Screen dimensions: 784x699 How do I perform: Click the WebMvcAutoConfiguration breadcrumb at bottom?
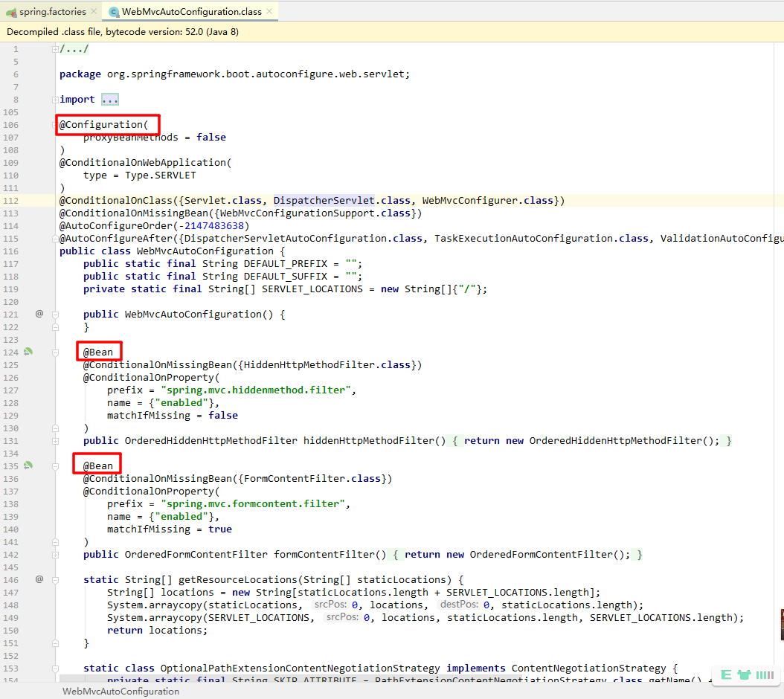pyautogui.click(x=121, y=691)
